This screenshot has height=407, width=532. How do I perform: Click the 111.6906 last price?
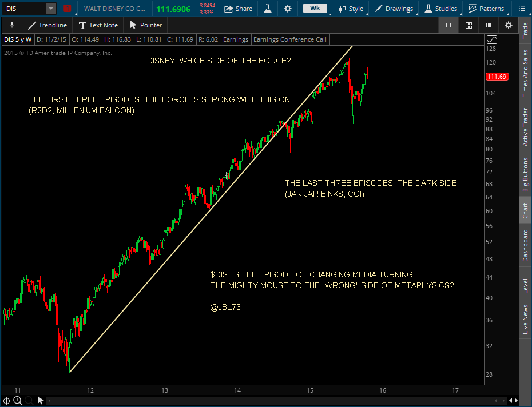tap(173, 9)
